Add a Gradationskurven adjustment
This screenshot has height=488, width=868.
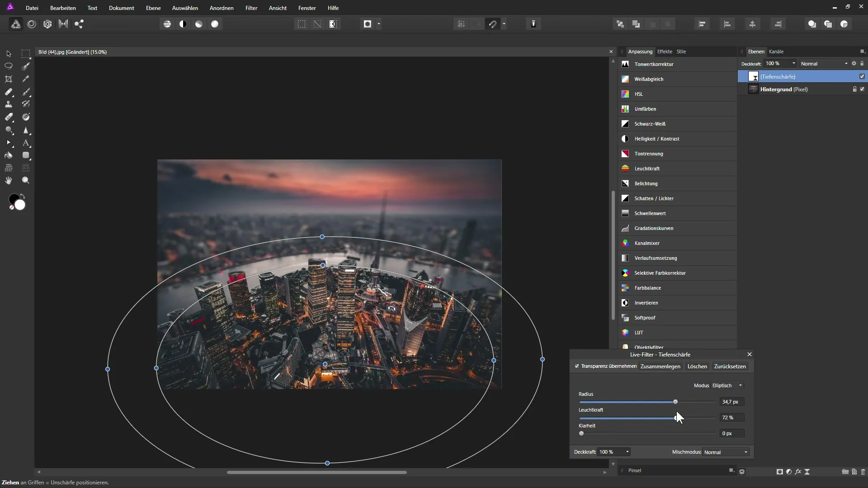click(677, 228)
